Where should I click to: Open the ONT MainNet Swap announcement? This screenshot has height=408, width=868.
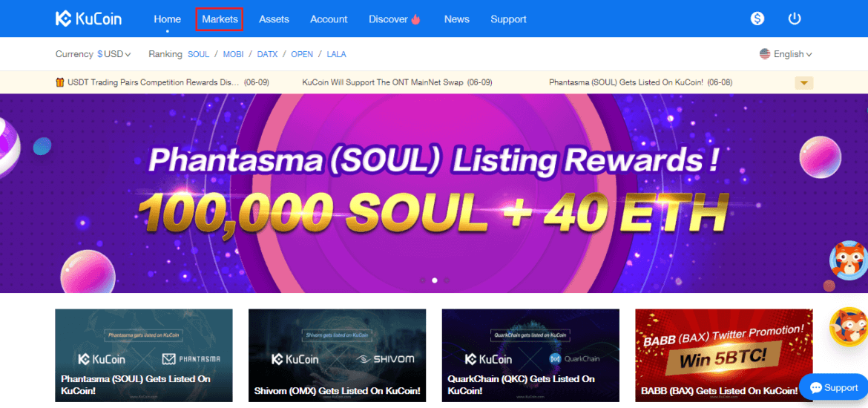(x=398, y=82)
